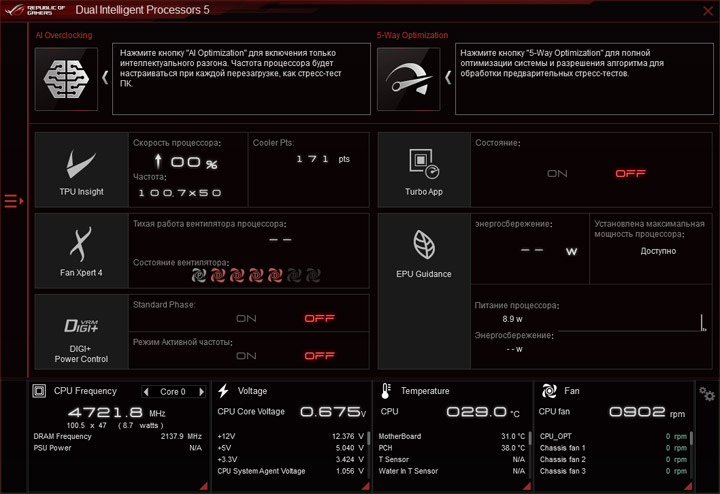Select next core with right arrow
The image size is (720, 494).
pyautogui.click(x=201, y=392)
